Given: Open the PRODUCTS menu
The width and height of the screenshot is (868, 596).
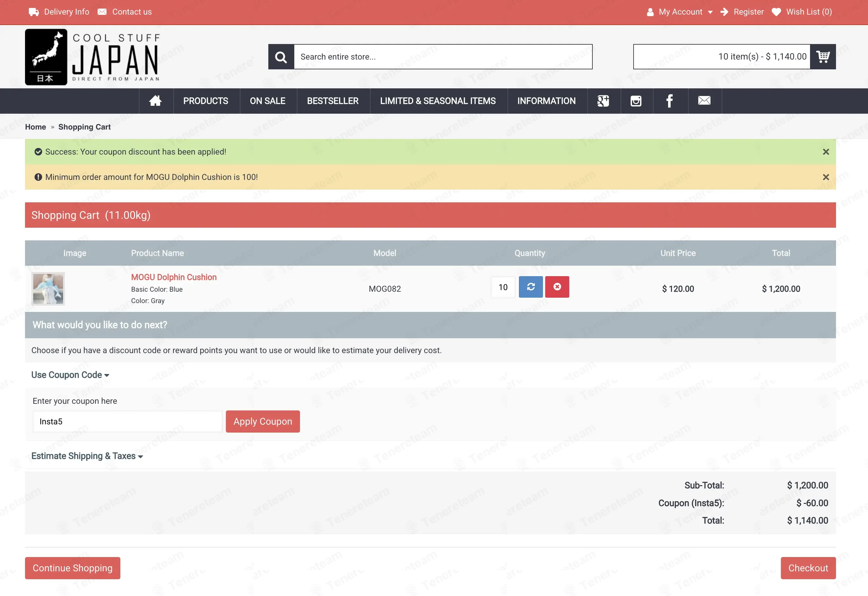Looking at the screenshot, I should 206,101.
